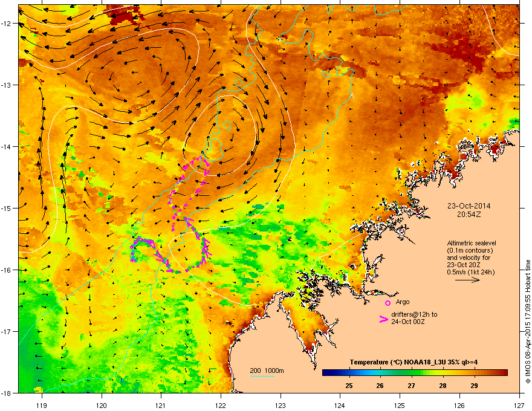
Task: Click the latitude axis label '-15'
Action: 6,208
